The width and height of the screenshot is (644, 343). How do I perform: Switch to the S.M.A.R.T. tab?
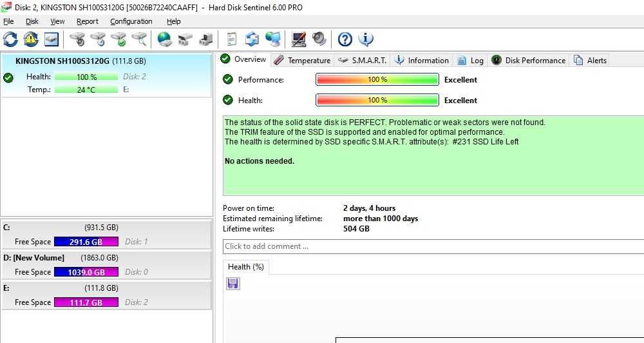[x=362, y=61]
